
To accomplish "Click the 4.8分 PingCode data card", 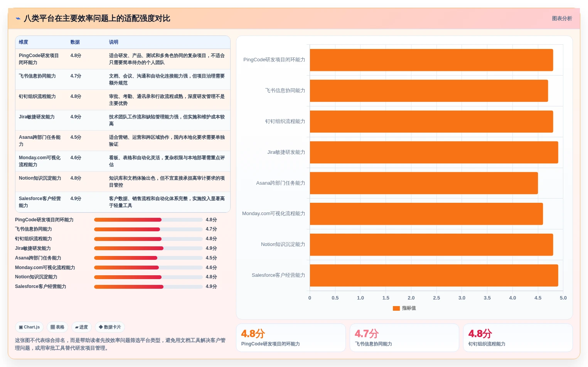I will [291, 338].
